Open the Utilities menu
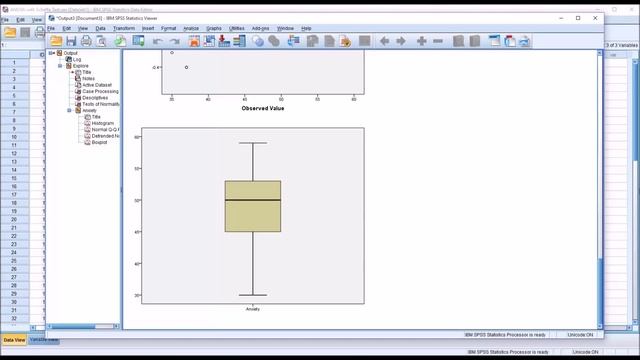 tap(237, 29)
